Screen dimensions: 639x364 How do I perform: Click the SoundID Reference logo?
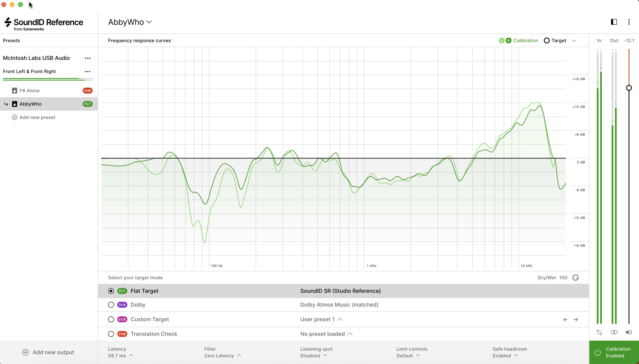(44, 24)
